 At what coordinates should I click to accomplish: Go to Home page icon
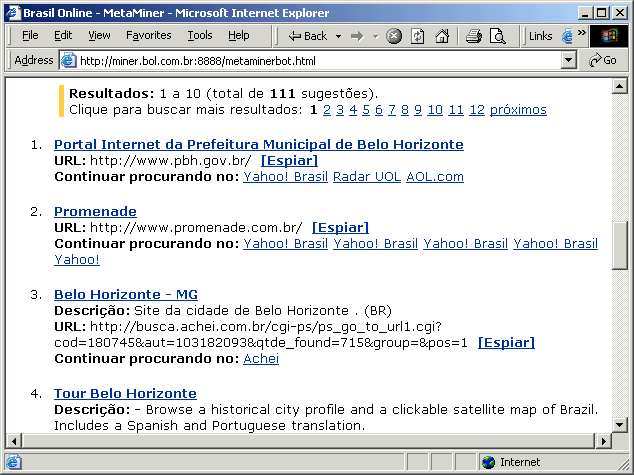tap(441, 36)
